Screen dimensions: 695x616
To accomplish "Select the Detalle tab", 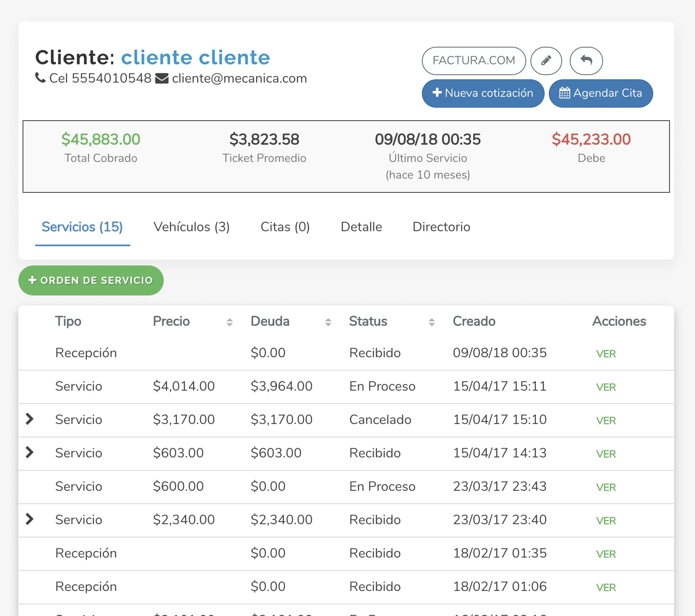I will (361, 227).
